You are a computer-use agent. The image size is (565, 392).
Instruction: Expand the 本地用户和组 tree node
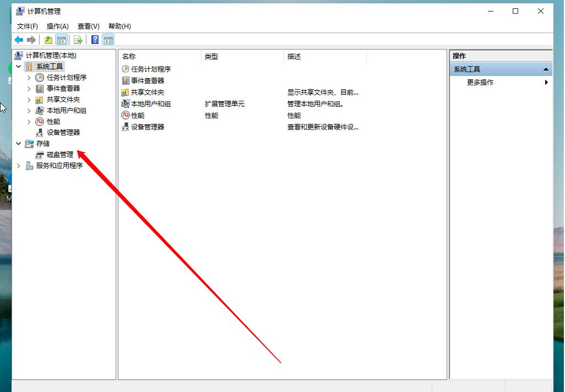tap(29, 111)
